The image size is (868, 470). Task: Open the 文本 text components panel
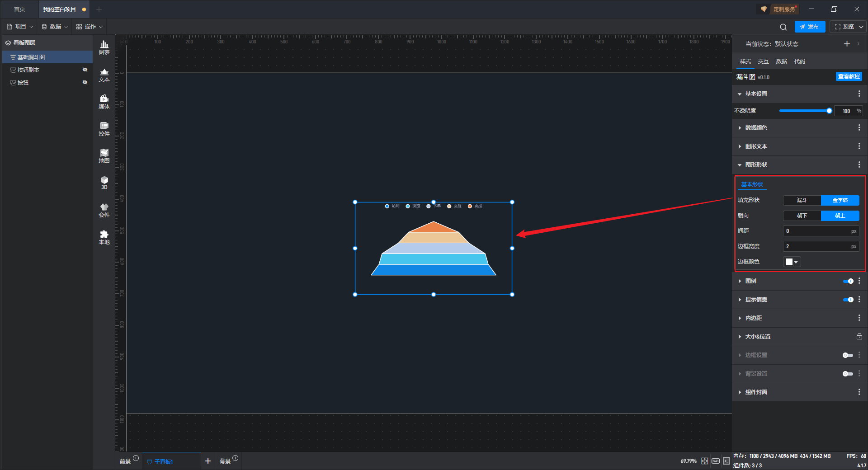[104, 75]
